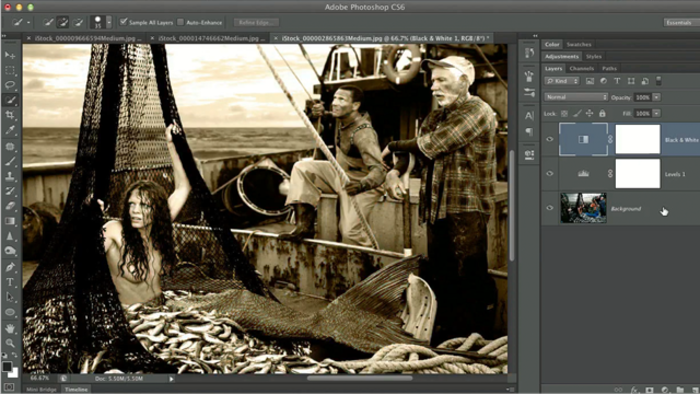Open the tool preset picker dropdown
This screenshot has width=700, height=394.
(x=29, y=22)
